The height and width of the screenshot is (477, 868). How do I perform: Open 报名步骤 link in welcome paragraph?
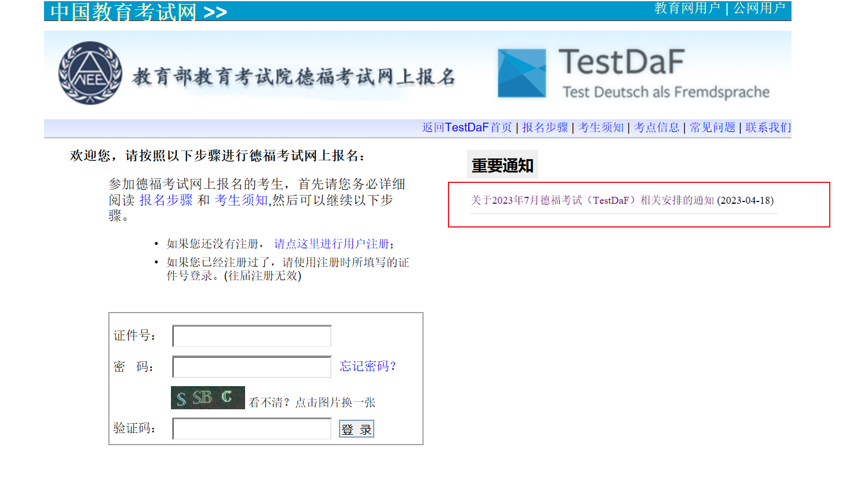click(x=166, y=200)
